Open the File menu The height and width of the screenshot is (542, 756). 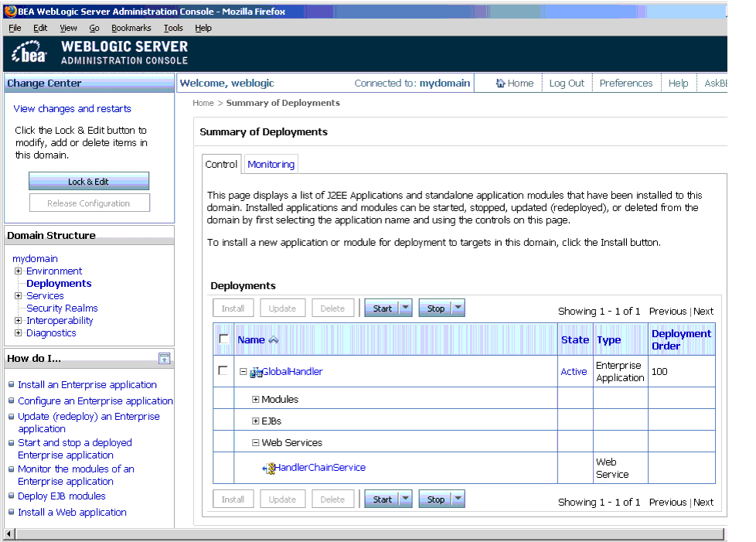15,28
